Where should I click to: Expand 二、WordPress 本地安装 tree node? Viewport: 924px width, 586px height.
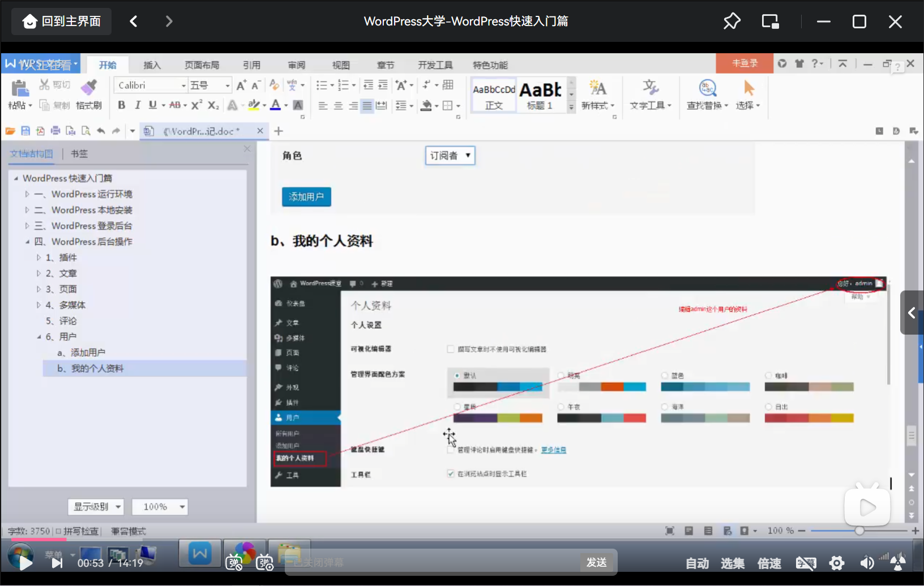coord(27,210)
